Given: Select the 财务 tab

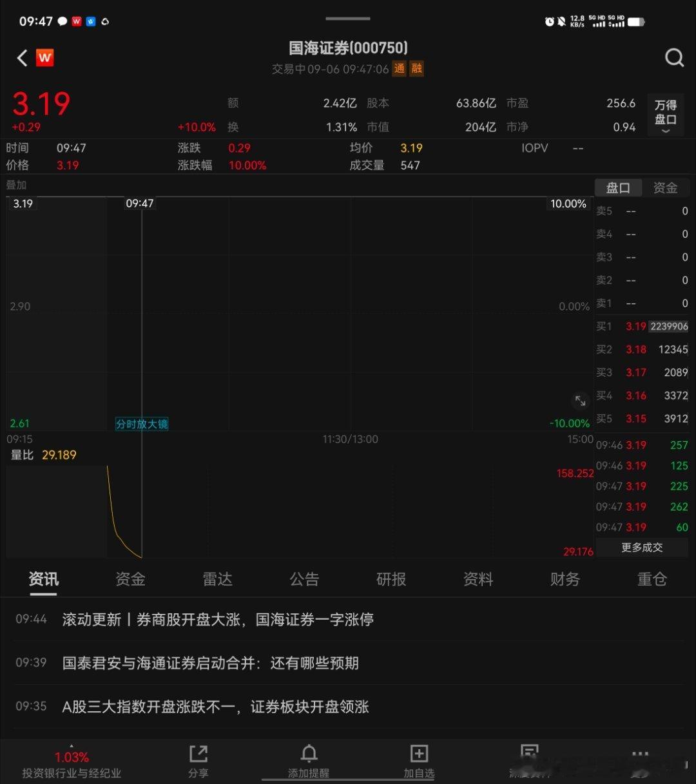Looking at the screenshot, I should tap(565, 579).
